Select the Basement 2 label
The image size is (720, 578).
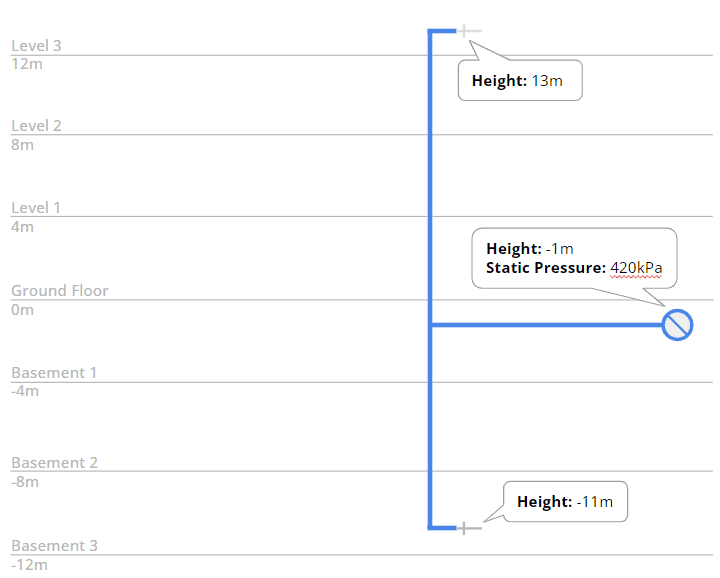pyautogui.click(x=54, y=463)
